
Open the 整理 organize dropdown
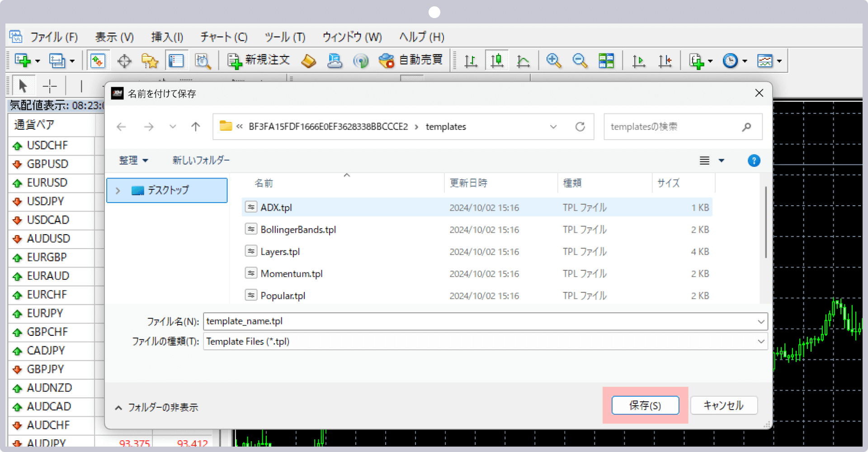point(133,160)
